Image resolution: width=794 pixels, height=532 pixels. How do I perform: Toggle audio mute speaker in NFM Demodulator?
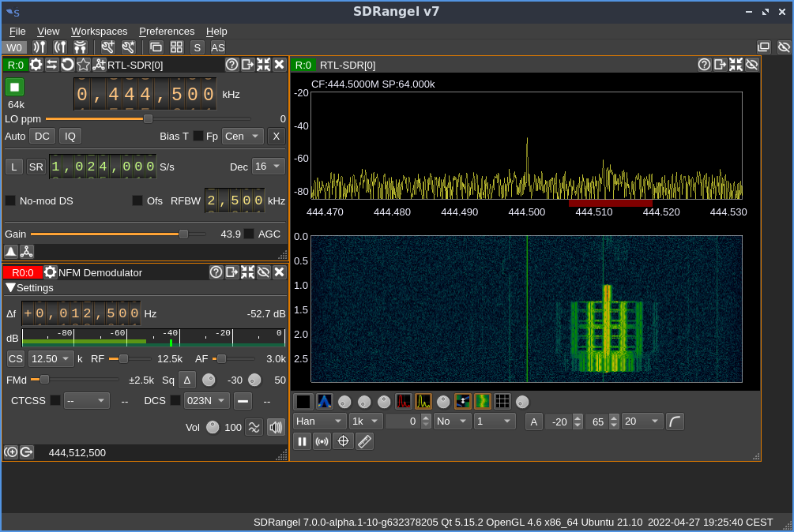point(276,427)
